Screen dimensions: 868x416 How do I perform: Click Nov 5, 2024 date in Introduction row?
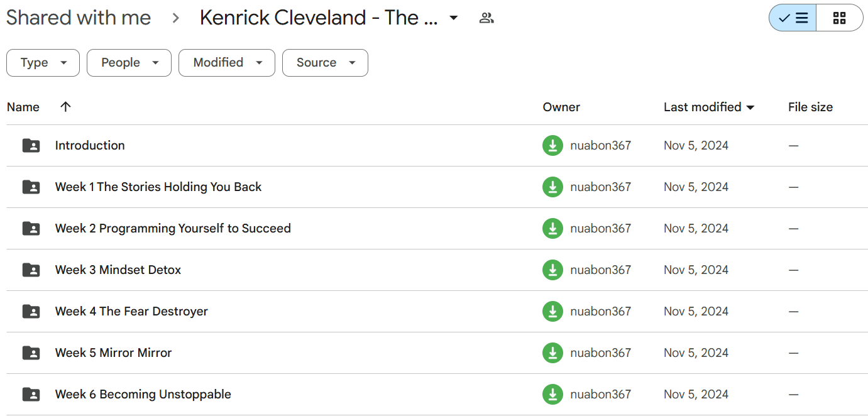(x=696, y=146)
